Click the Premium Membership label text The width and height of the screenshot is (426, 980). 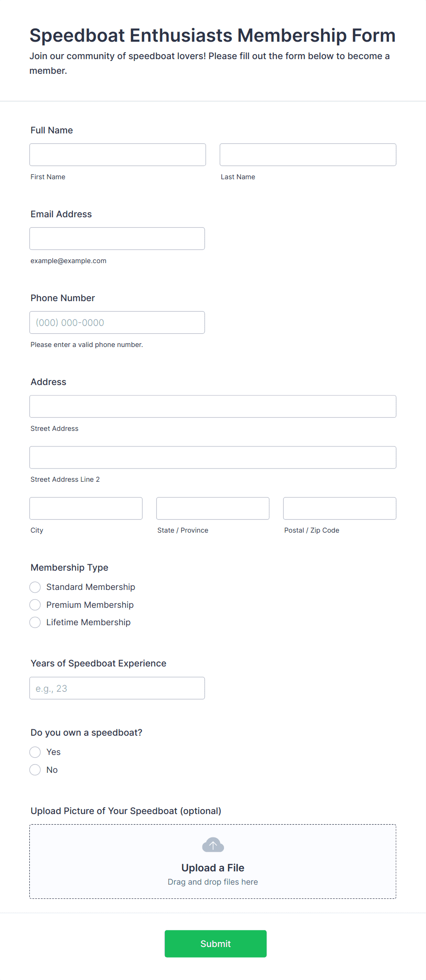pos(90,605)
